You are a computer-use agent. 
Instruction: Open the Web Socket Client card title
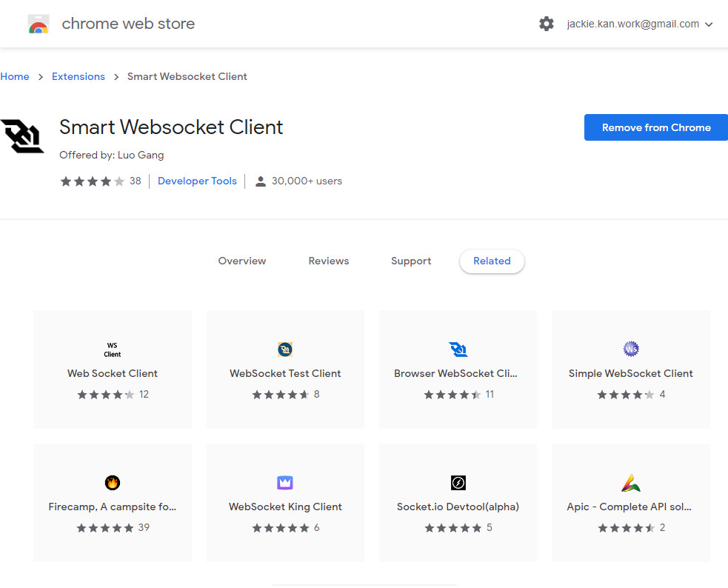[113, 373]
